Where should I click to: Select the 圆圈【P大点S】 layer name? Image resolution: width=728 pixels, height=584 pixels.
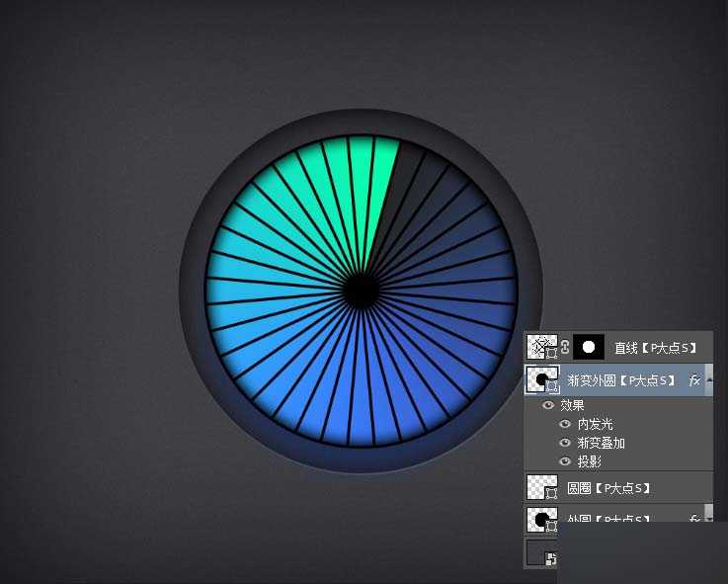608,488
